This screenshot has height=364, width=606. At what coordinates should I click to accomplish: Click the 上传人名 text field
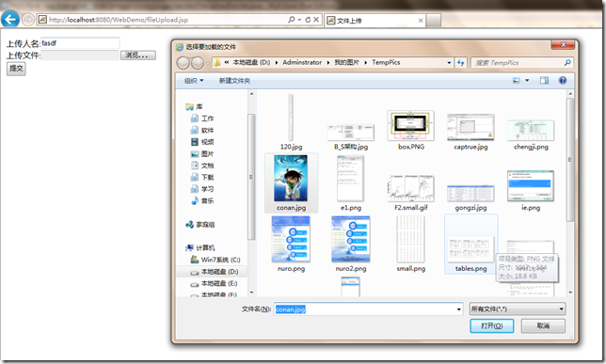coord(80,43)
